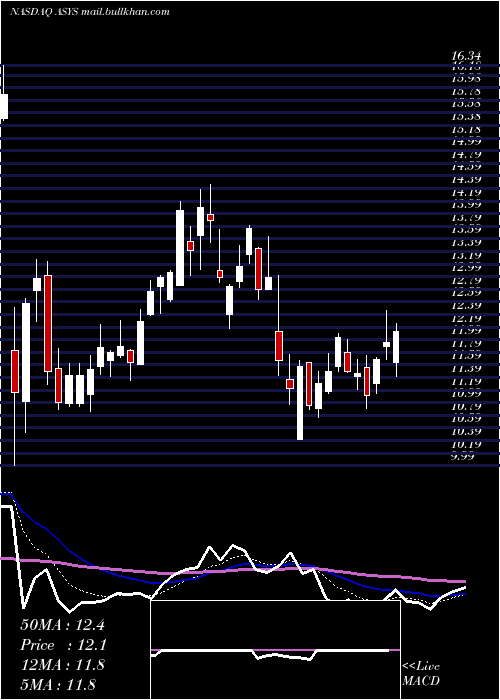Click the 10.79 price axis label

[466, 407]
